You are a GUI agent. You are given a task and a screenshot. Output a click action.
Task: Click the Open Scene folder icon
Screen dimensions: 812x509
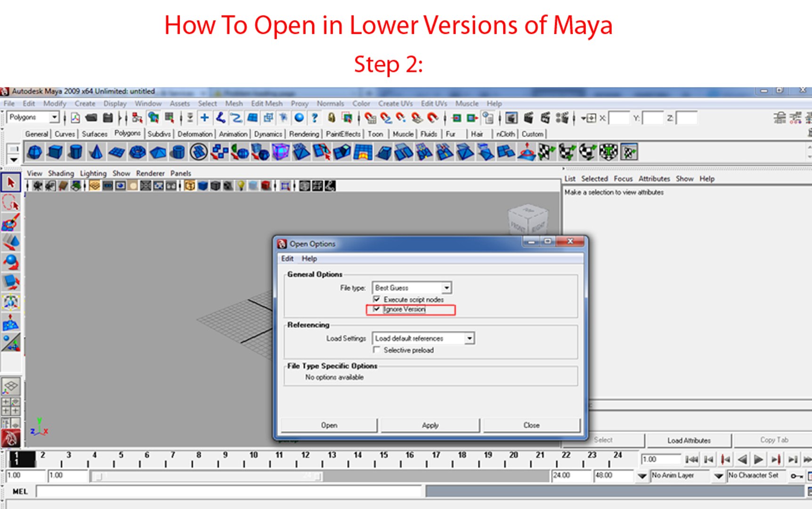[91, 118]
